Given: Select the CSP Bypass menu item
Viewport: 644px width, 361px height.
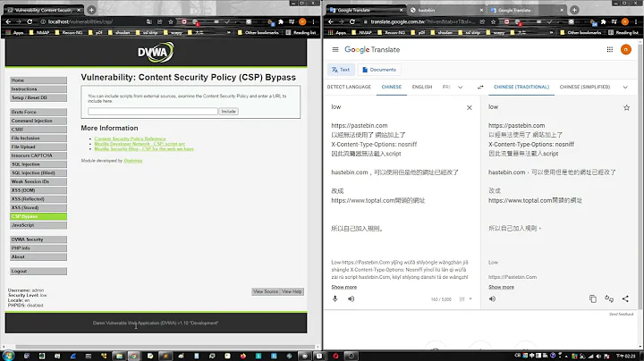Looking at the screenshot, I should pos(38,216).
